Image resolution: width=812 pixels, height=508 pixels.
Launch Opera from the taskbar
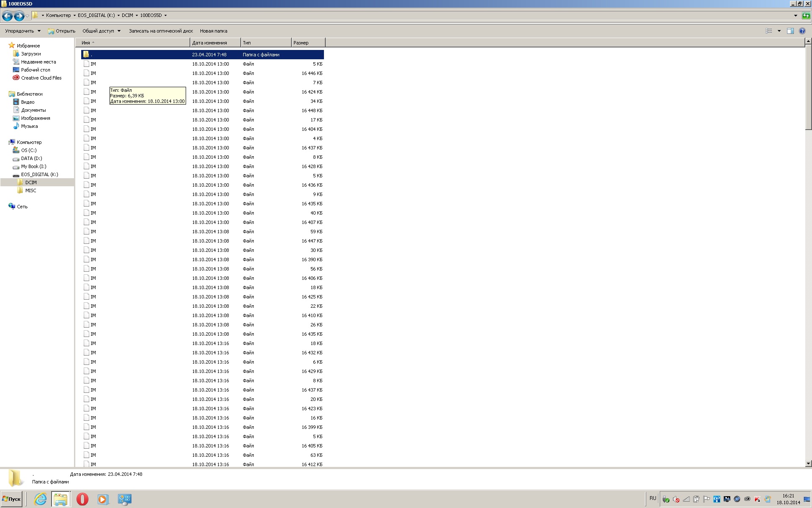coord(82,499)
